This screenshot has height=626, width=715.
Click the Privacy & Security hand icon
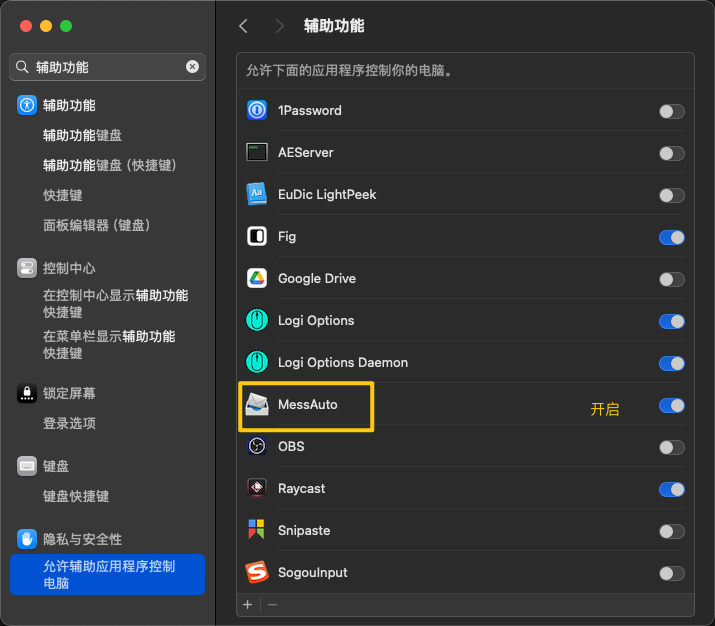pyautogui.click(x=27, y=539)
